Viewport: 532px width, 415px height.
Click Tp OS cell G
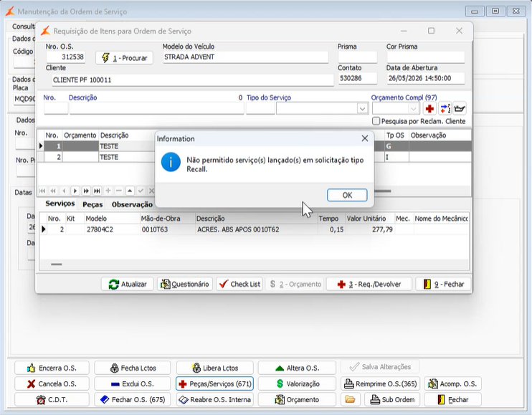coord(396,146)
